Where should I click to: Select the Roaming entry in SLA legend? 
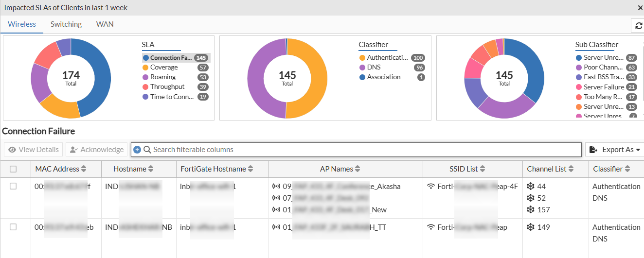point(163,77)
